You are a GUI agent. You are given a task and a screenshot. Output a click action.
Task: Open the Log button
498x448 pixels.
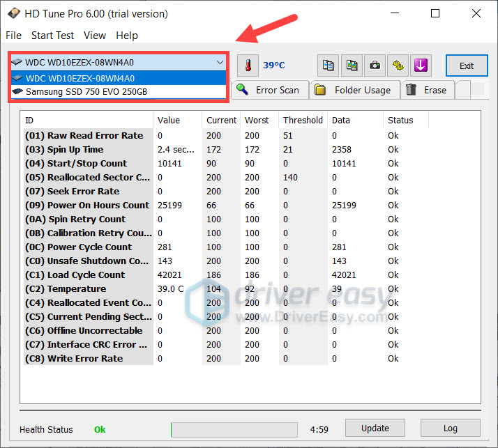point(450,428)
